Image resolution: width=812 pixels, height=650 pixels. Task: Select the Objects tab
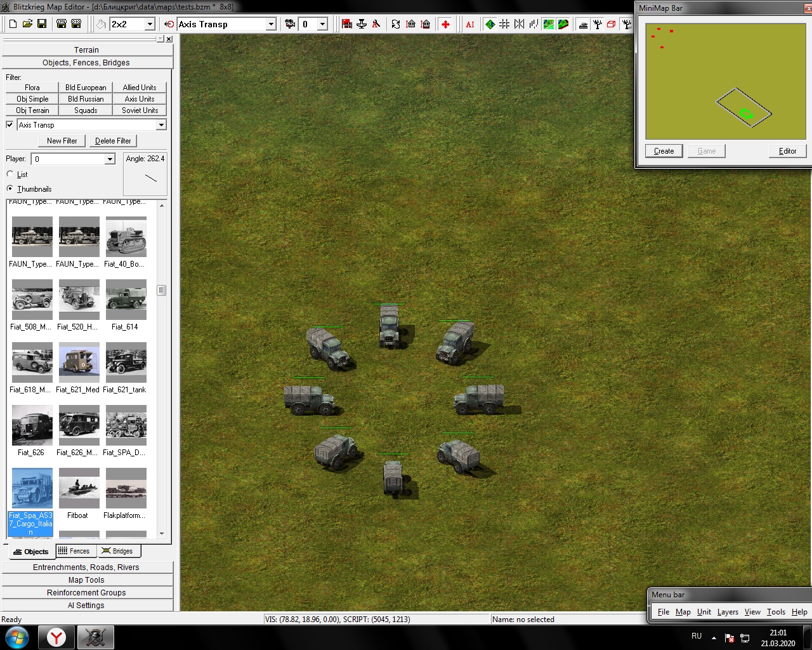[x=31, y=552]
